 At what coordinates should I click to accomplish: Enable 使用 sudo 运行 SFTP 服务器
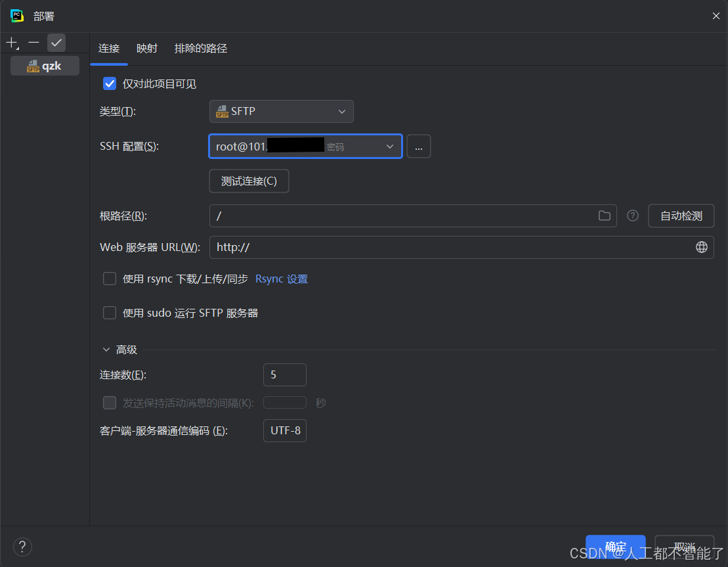tap(110, 313)
